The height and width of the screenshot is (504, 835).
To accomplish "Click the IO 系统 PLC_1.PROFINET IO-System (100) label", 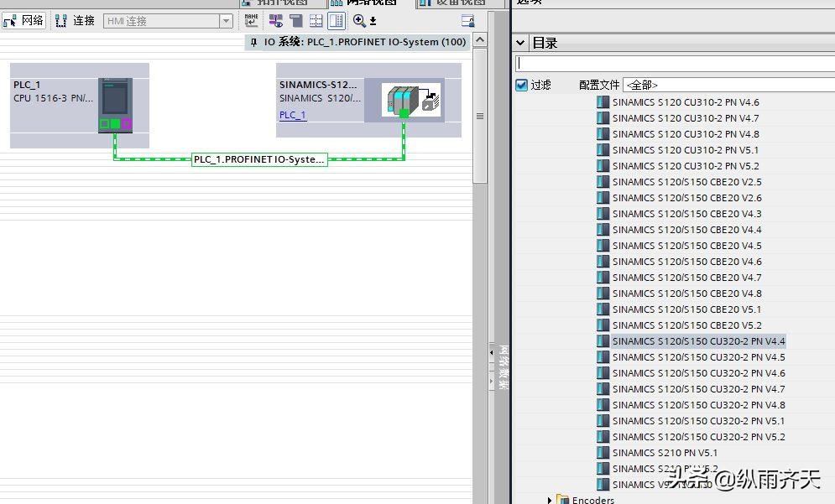I will pyautogui.click(x=365, y=42).
